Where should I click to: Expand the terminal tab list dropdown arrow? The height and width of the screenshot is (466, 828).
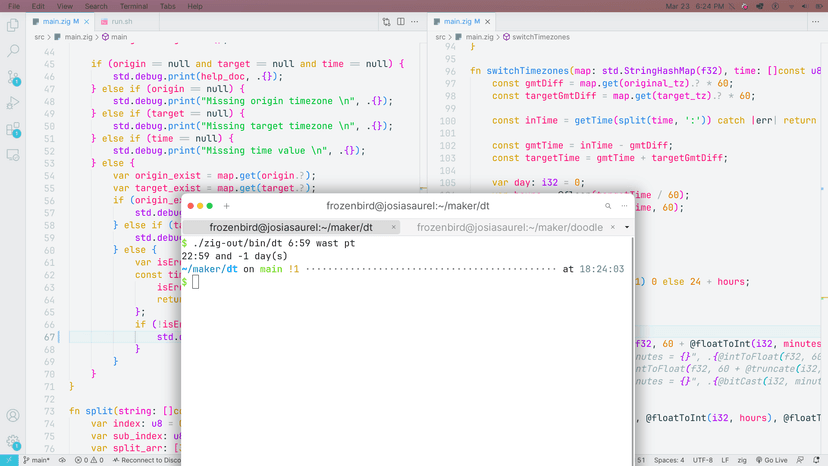click(627, 227)
